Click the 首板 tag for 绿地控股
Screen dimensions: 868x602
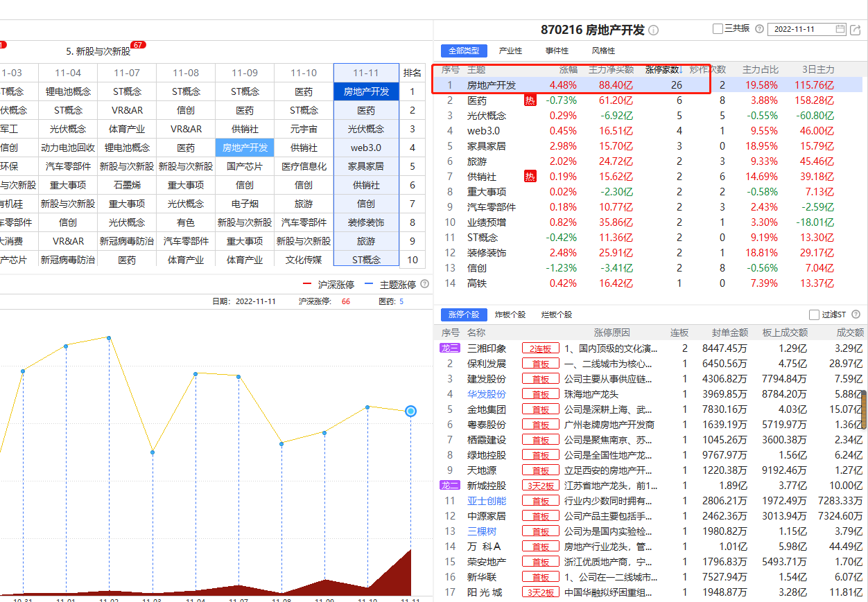click(x=541, y=455)
